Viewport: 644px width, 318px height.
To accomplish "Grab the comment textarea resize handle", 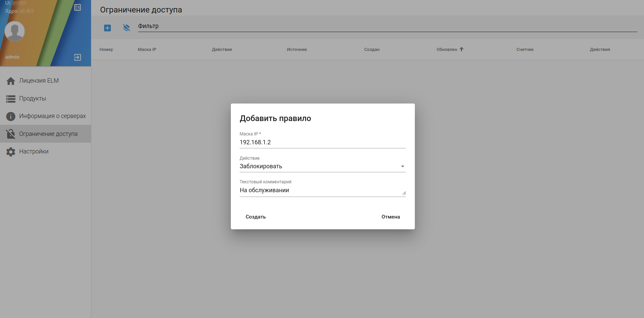I will coord(404,193).
